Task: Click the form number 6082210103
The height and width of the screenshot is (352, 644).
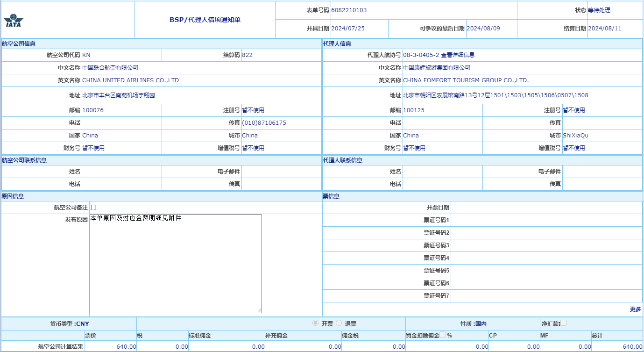Action: click(x=349, y=10)
